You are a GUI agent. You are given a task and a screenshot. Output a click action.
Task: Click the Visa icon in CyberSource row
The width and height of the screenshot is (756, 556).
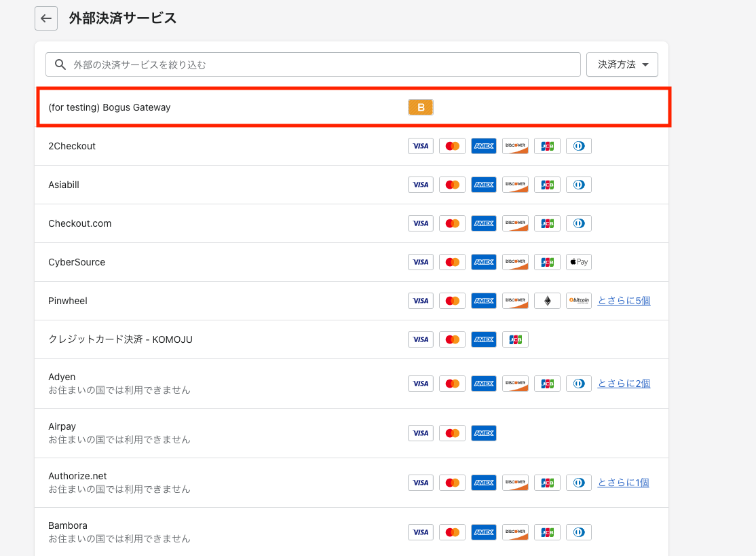421,262
